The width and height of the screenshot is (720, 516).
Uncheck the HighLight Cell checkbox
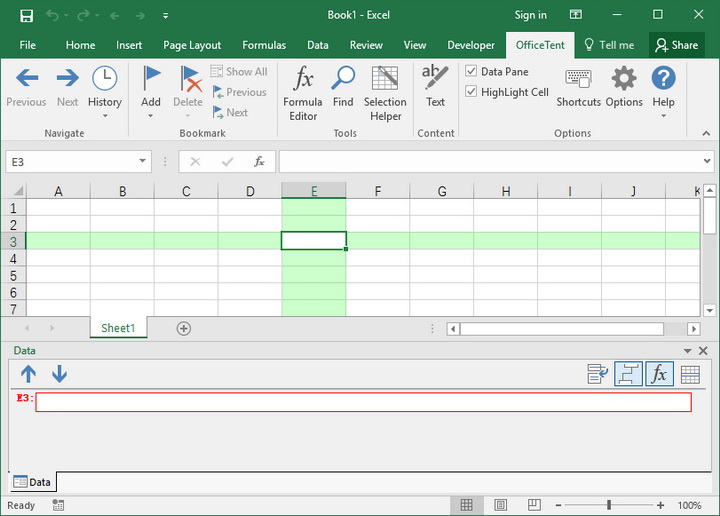click(x=472, y=92)
